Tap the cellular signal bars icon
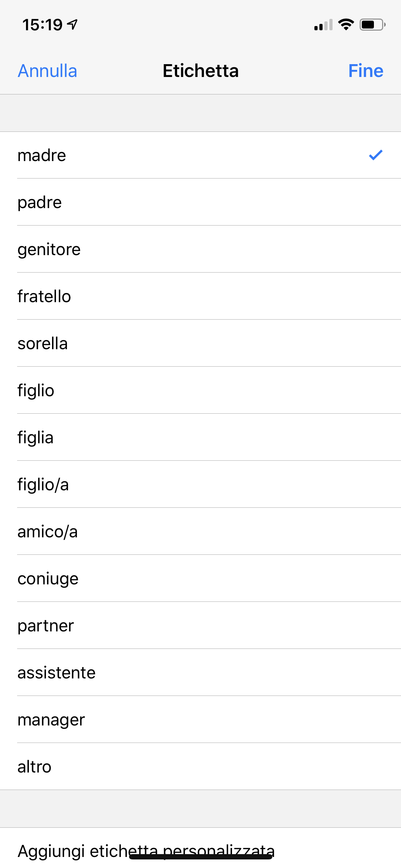The width and height of the screenshot is (401, 868). pyautogui.click(x=323, y=25)
